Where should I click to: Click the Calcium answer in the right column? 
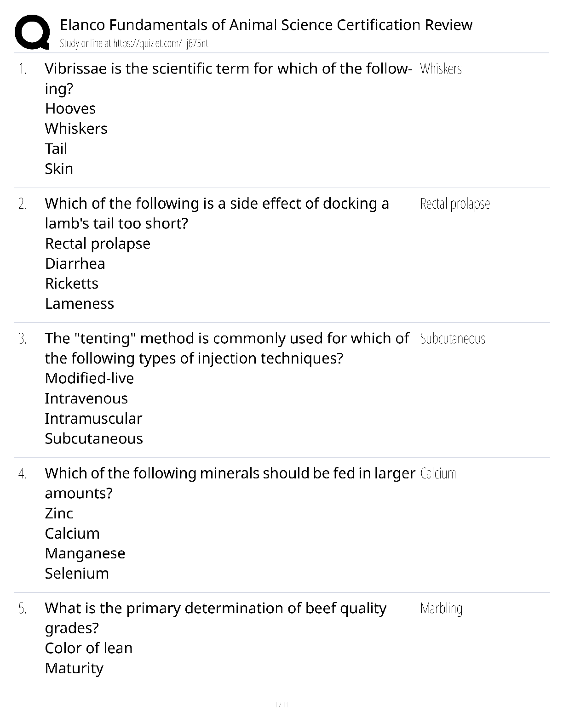(438, 473)
